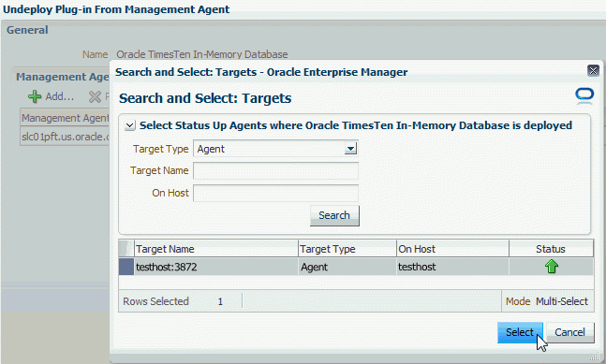The height and width of the screenshot is (364, 606).
Task: Click the Search button
Action: (334, 215)
